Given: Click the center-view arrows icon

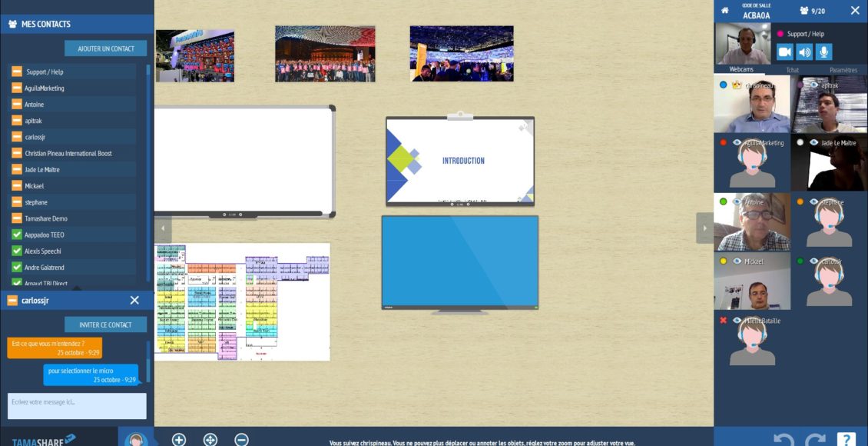Looking at the screenshot, I should click(210, 439).
